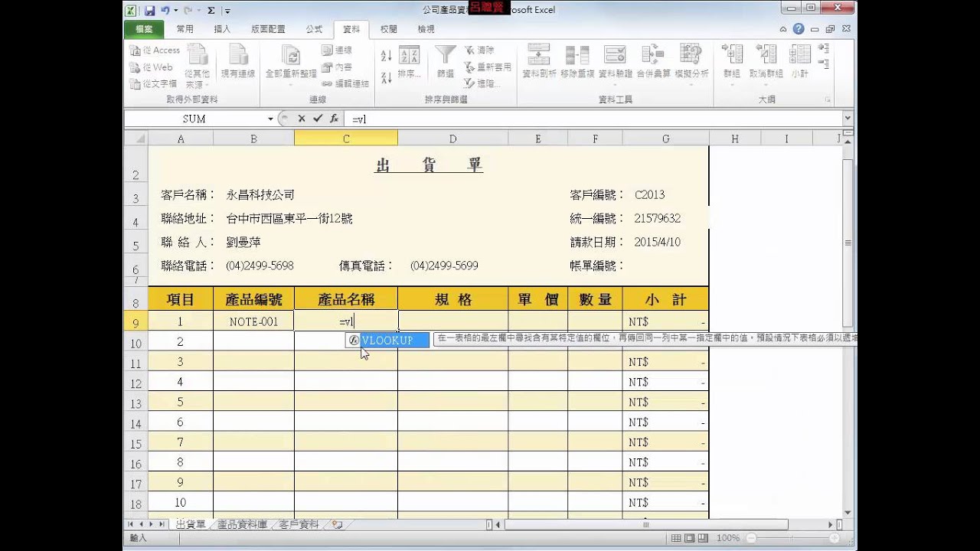This screenshot has height=551, width=980.
Task: Open 進階 advanced filter
Action: [482, 83]
